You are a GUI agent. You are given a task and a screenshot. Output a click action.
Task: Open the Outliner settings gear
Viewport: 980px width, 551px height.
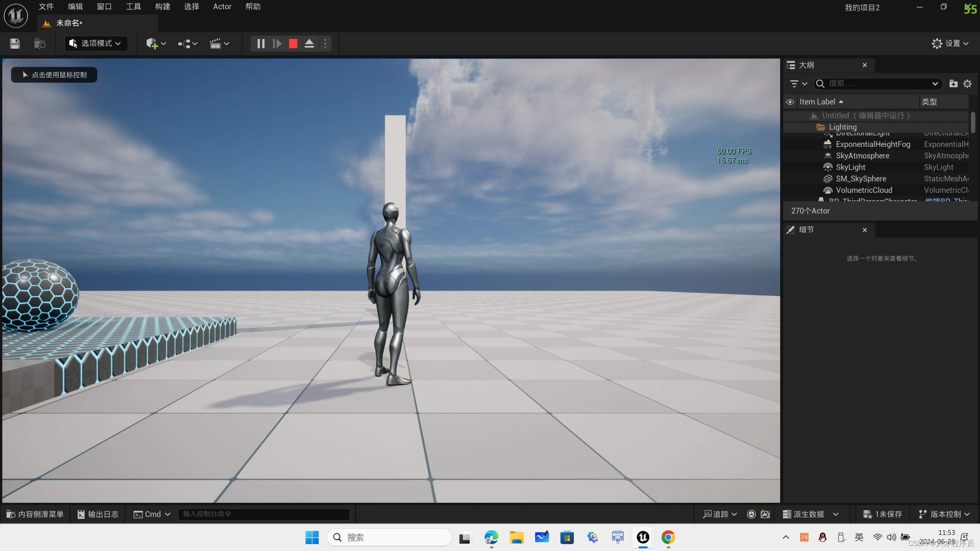point(967,83)
